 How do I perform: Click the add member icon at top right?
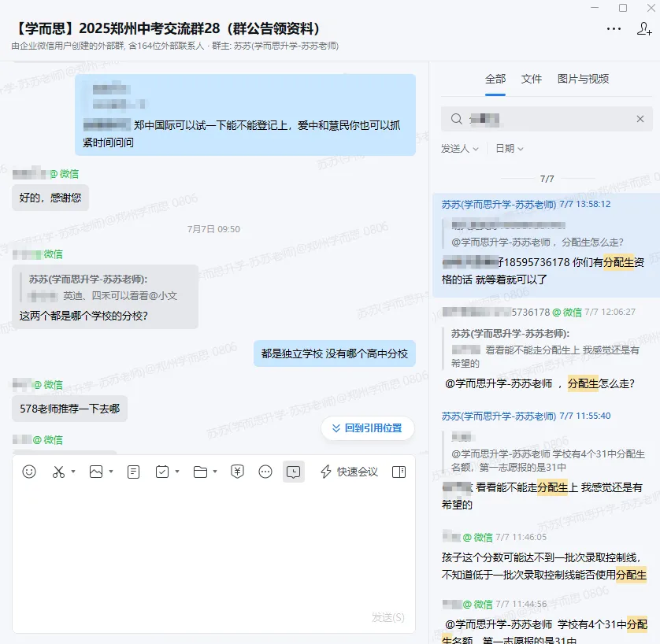tap(644, 28)
